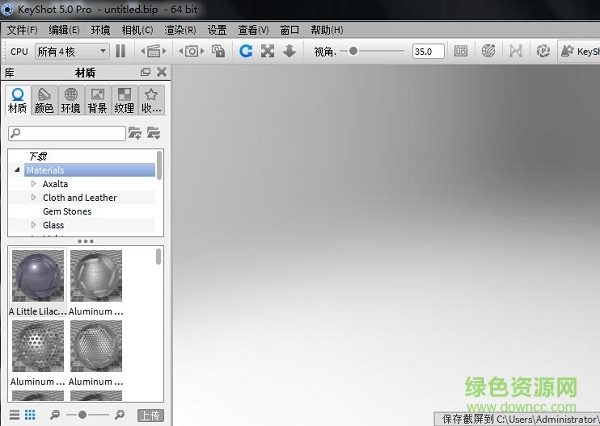600x426 pixels.
Task: Switch to the 颜色 colors tab
Action: pos(44,100)
